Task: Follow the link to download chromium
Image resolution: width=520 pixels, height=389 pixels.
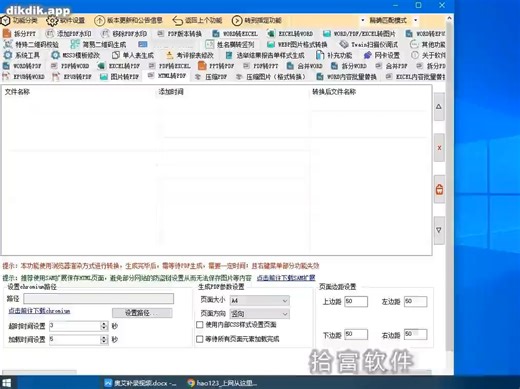Action: pyautogui.click(x=39, y=311)
